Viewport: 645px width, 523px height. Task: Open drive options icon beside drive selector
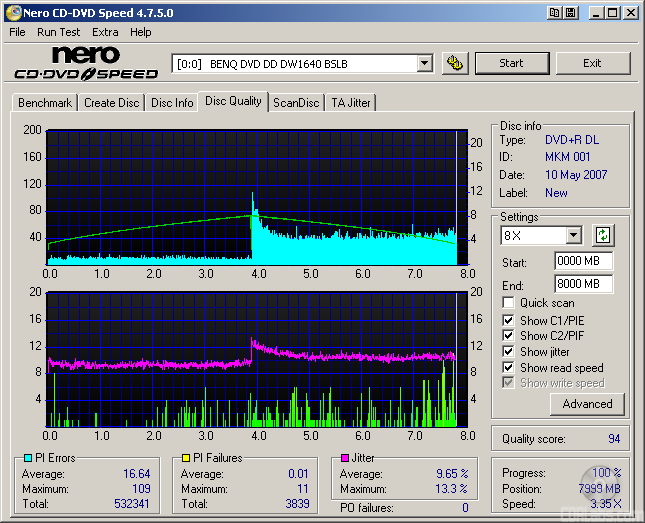click(455, 63)
